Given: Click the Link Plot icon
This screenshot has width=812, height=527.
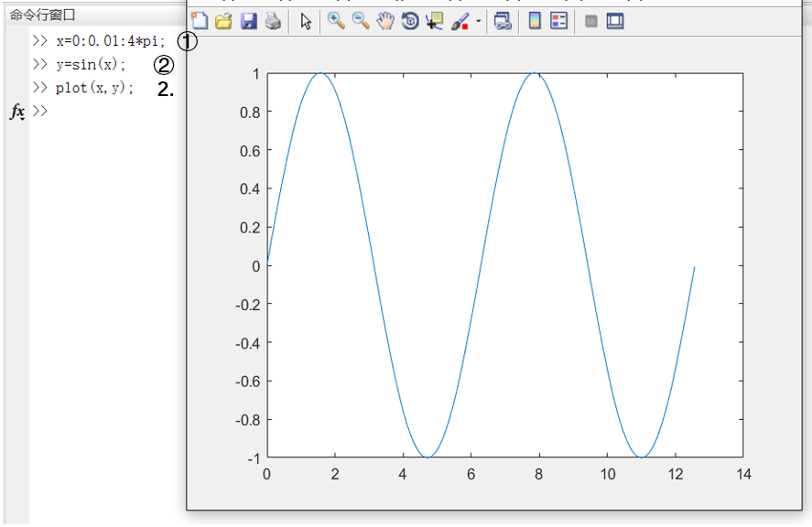Looking at the screenshot, I should click(x=503, y=21).
